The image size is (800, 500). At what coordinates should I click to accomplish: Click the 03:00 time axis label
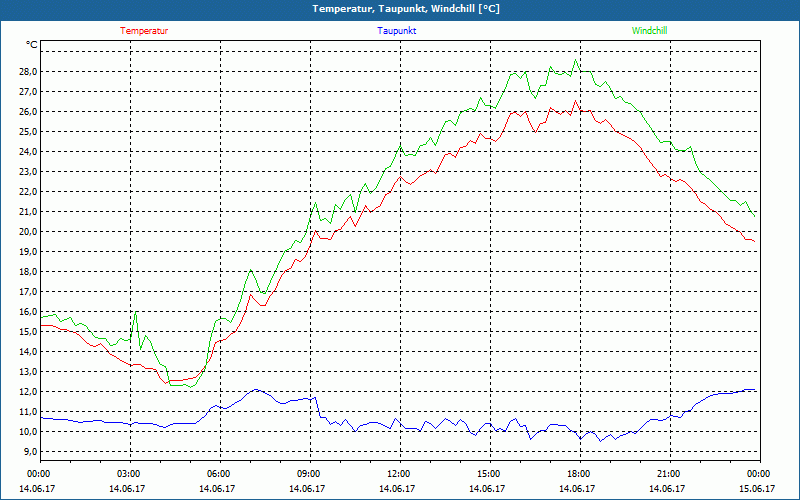(x=130, y=474)
